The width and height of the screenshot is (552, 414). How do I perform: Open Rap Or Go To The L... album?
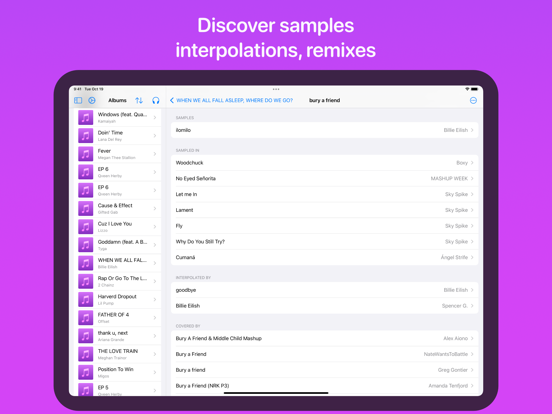pyautogui.click(x=118, y=281)
